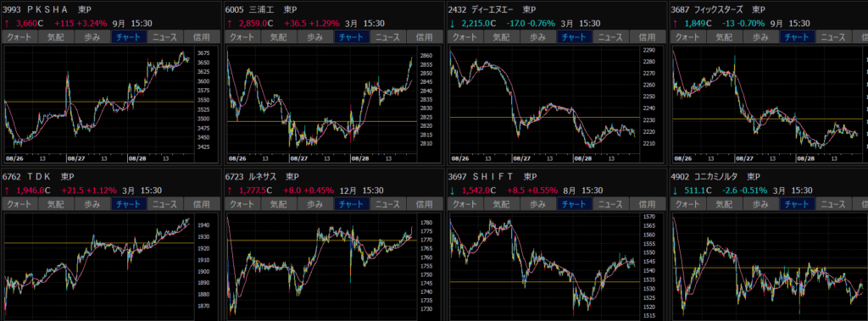868x321 pixels.
Task: Click the up arrow beside TDK price 1,946.0
Action: (7, 191)
